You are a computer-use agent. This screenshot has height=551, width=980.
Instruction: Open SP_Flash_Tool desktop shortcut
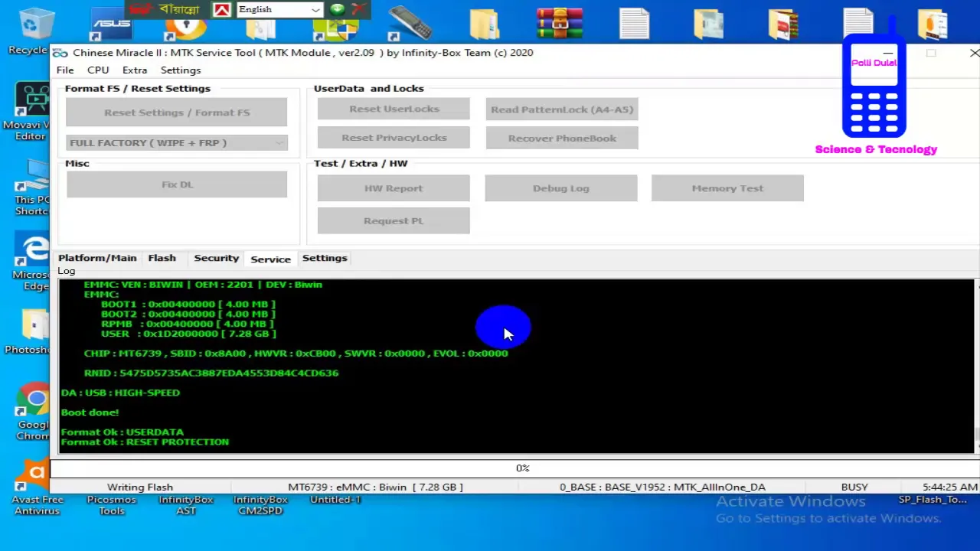click(933, 500)
